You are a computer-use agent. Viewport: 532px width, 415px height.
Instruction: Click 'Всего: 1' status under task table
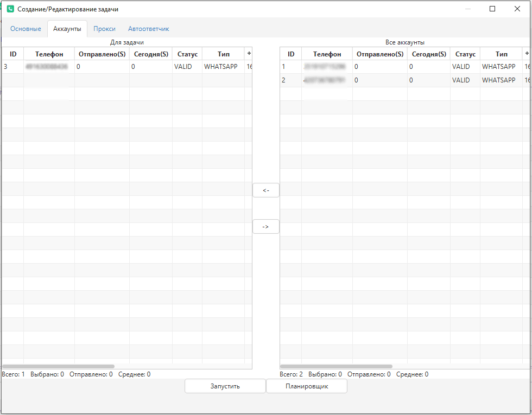pyautogui.click(x=13, y=374)
